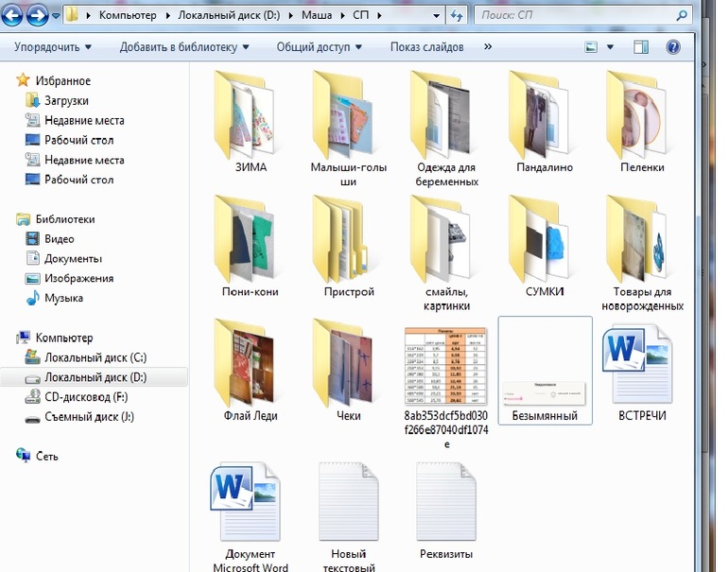Click the » toolbar overflow chevron
Screen dimensions: 728x572
coord(488,47)
